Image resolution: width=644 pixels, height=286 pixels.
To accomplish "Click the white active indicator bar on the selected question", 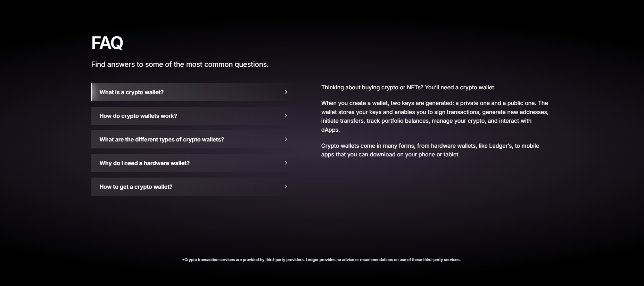I will [92, 92].
